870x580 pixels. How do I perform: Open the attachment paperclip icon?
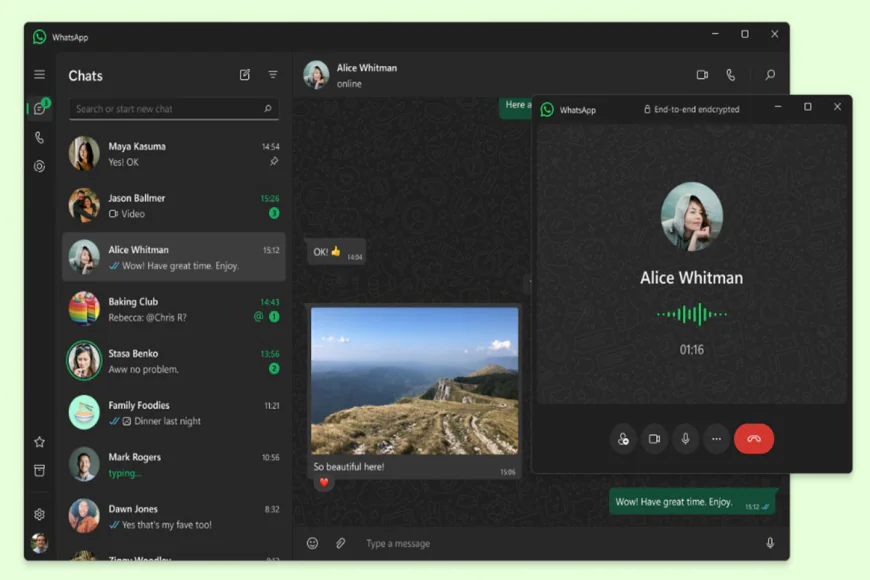point(340,543)
